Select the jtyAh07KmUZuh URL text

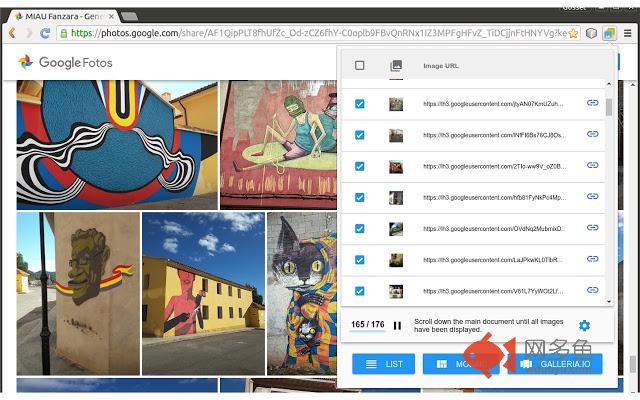coord(493,104)
